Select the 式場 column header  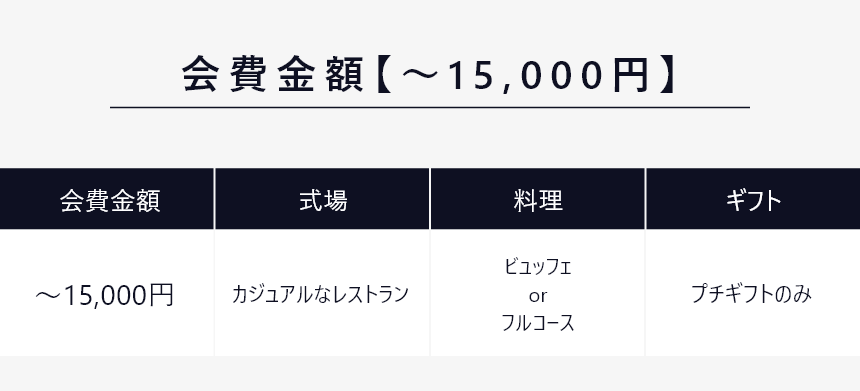[322, 199]
